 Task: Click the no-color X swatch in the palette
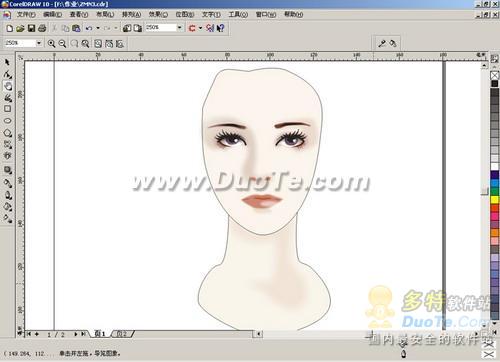click(495, 76)
